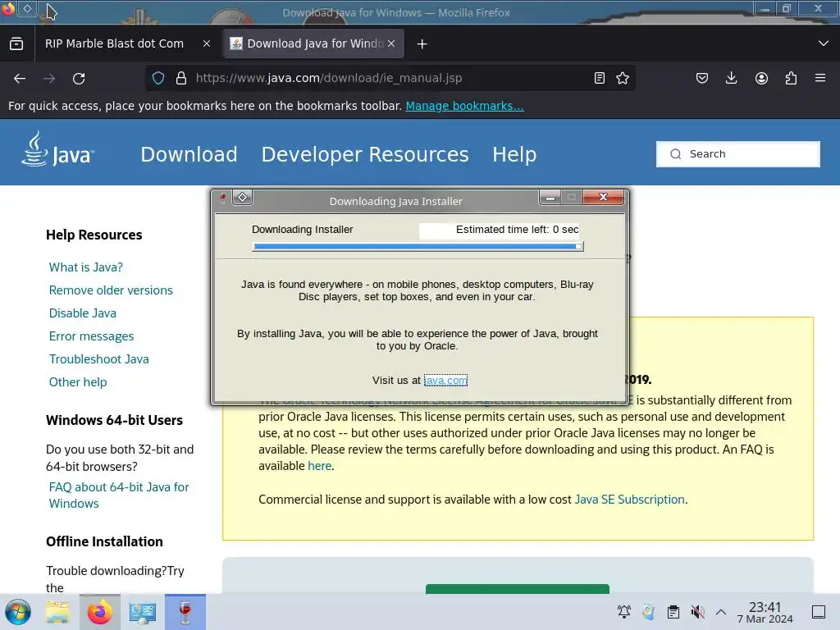Open Remove older versions link

(x=111, y=290)
